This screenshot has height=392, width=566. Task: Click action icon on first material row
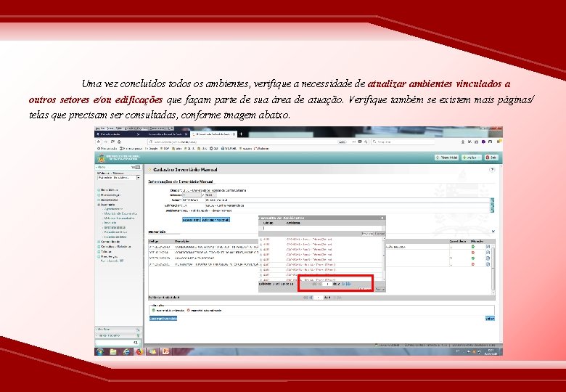[488, 247]
